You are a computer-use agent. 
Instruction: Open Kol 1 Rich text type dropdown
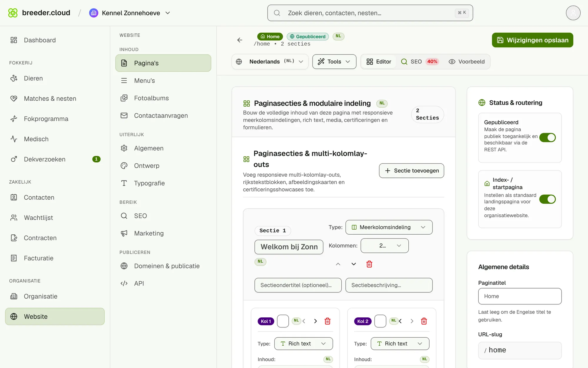click(x=303, y=344)
